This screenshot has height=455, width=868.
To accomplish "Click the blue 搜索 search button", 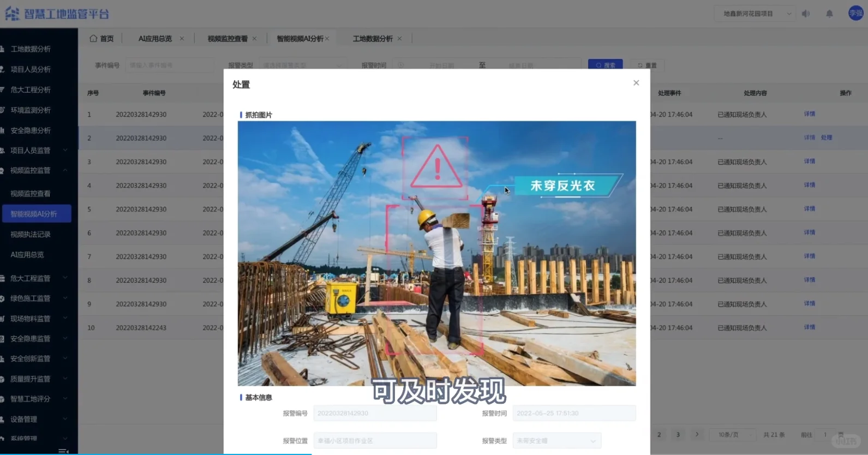I will pyautogui.click(x=605, y=65).
